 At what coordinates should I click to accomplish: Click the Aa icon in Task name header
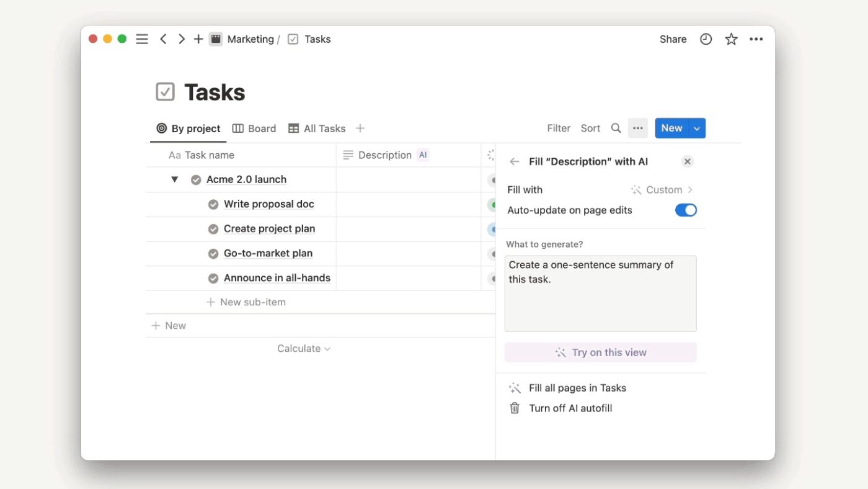tap(174, 155)
